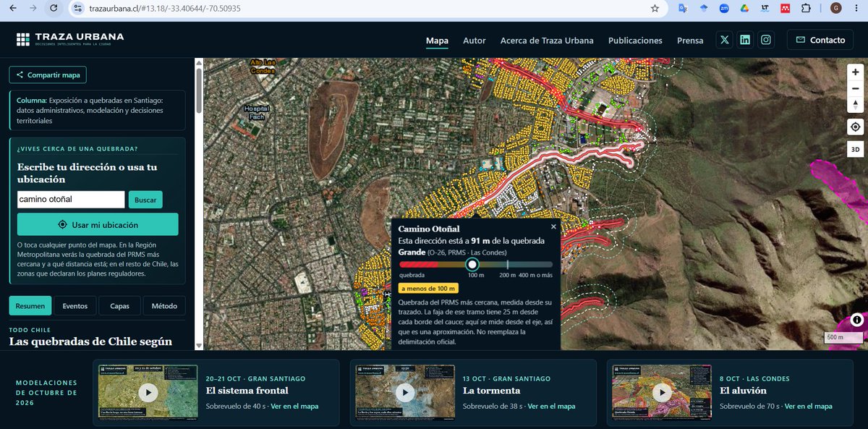Play the El aluvión video thumbnail
The image size is (868, 429).
(662, 392)
